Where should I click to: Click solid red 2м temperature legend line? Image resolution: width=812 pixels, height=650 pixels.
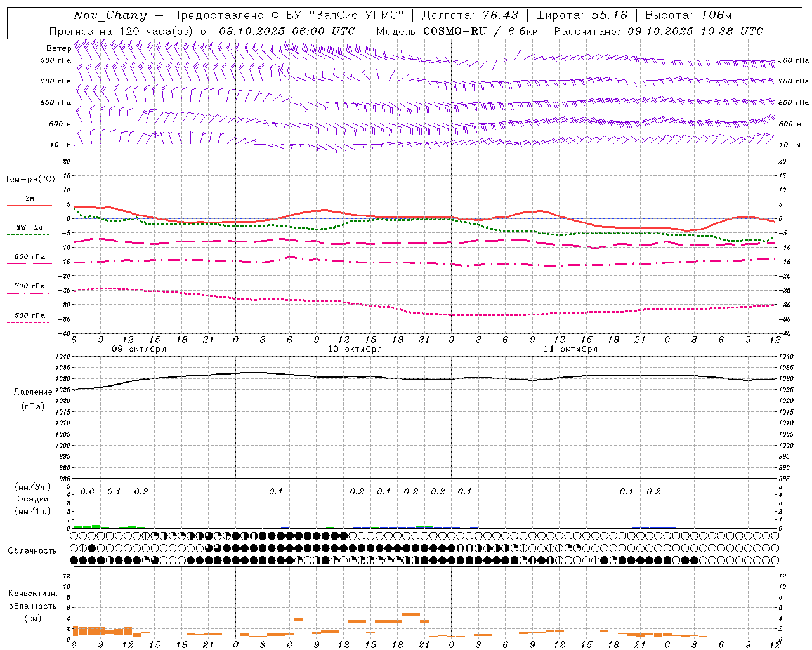tap(29, 206)
